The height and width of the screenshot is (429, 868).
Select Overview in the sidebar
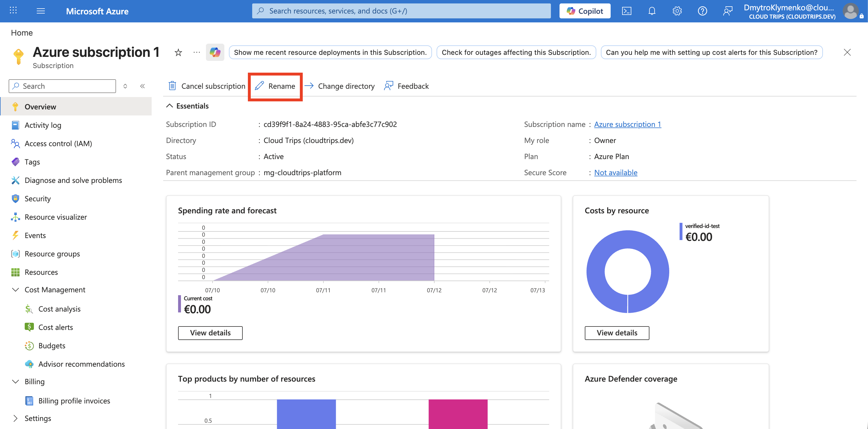click(76, 107)
